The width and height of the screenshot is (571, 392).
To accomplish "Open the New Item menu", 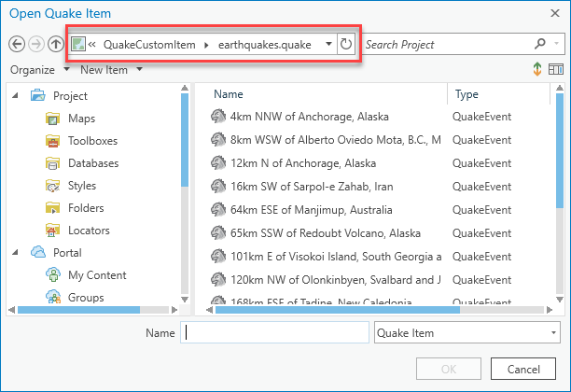I will click(110, 70).
